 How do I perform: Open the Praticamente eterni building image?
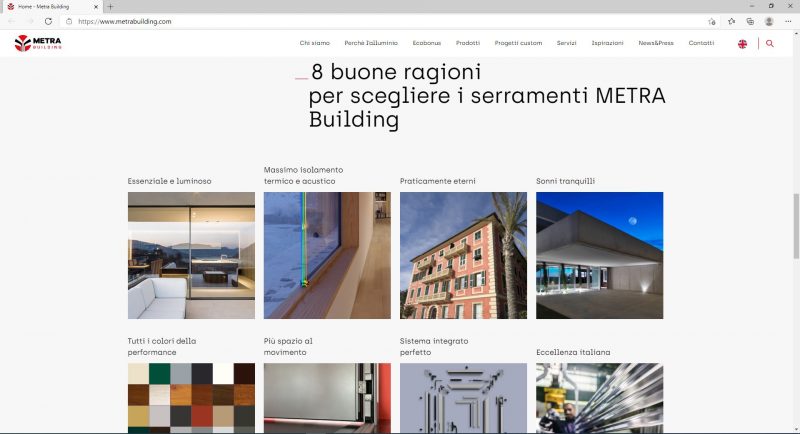point(463,256)
